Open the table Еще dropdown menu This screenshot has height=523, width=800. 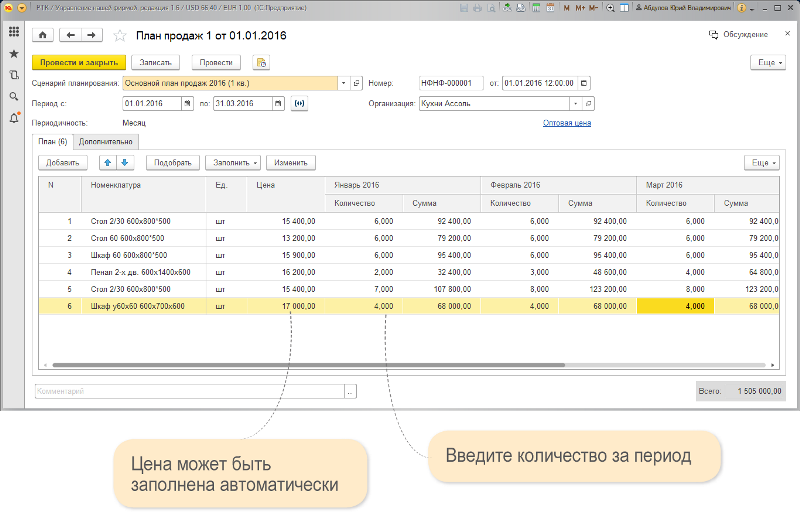tap(762, 163)
